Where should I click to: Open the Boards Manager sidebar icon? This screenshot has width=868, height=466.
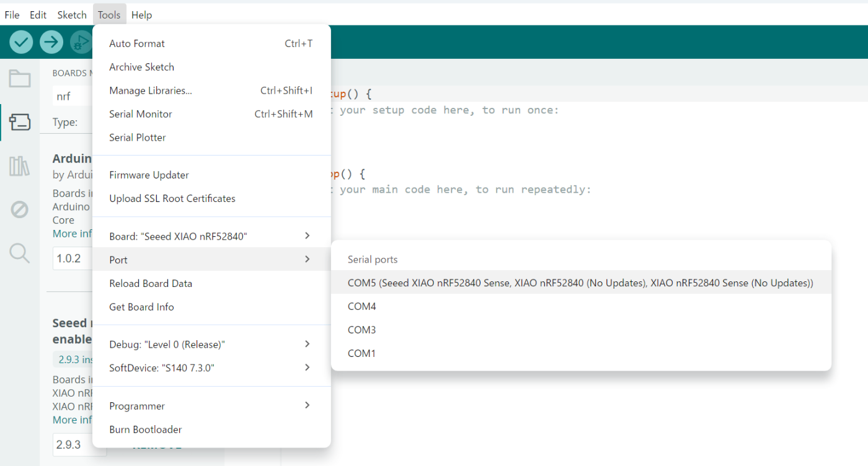[20, 122]
